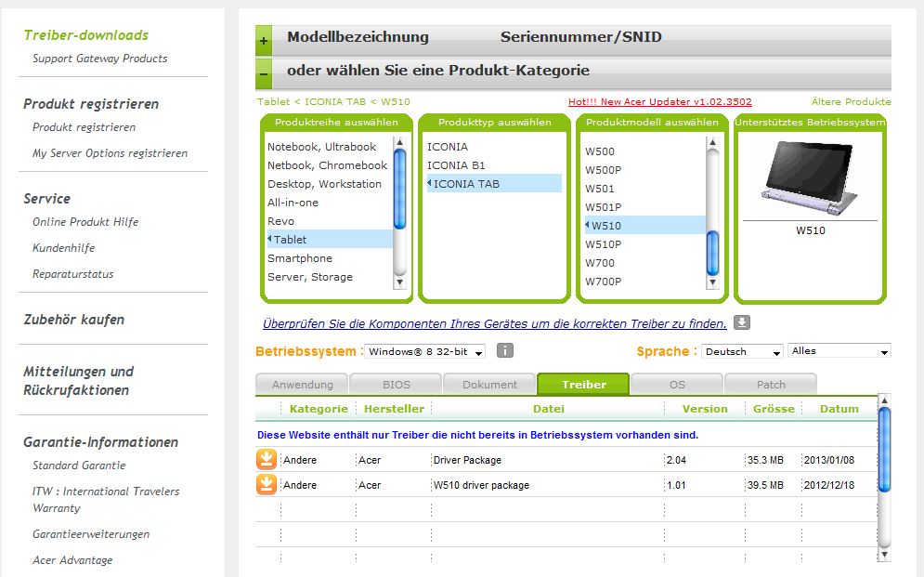Open Kundenhilfe in the sidebar

pos(64,247)
